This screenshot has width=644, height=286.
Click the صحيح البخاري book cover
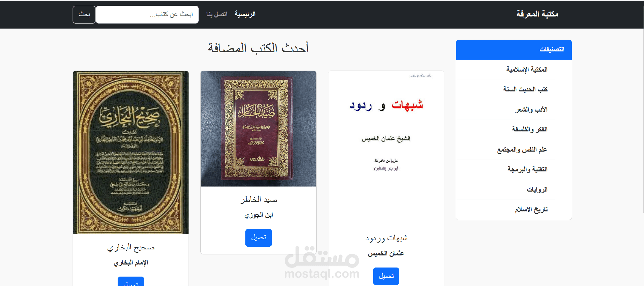tap(131, 153)
